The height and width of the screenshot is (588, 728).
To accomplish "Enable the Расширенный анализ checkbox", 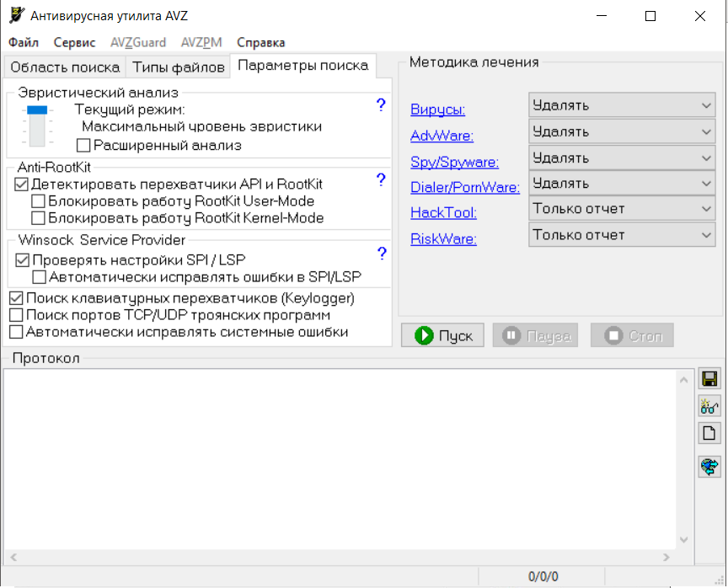I will pyautogui.click(x=83, y=146).
